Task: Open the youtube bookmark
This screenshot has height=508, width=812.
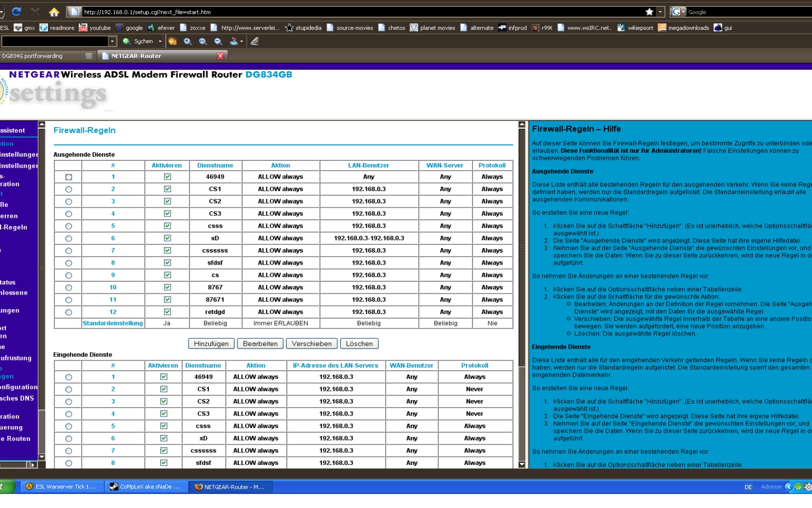Action: click(x=95, y=28)
